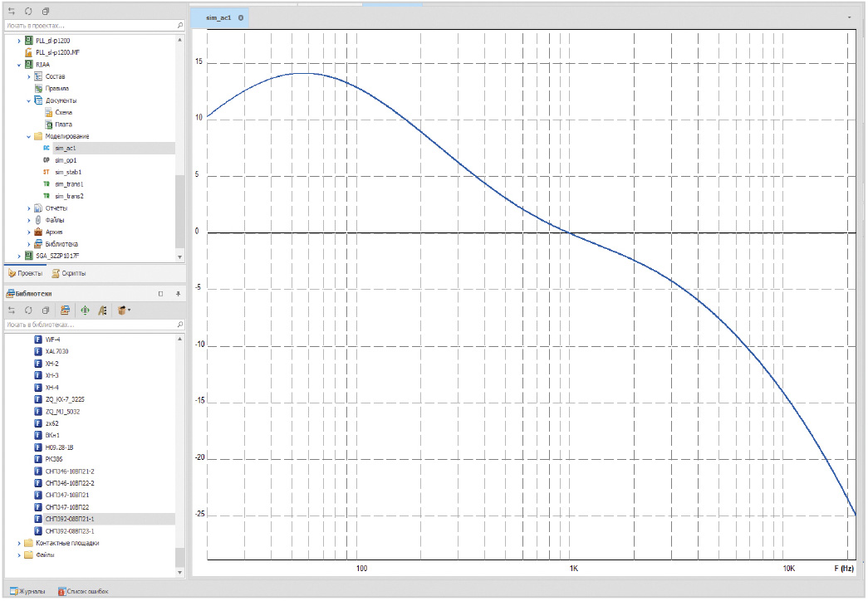The image size is (868, 601).
Task: Maximize the Библиотеки panel
Action: [161, 294]
